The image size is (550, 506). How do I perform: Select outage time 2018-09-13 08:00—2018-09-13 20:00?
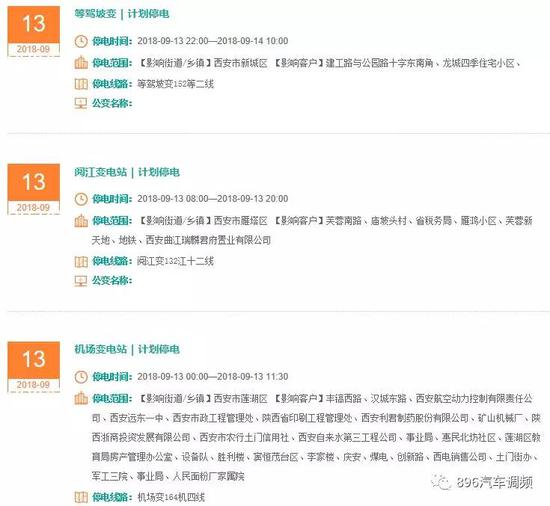click(x=213, y=199)
